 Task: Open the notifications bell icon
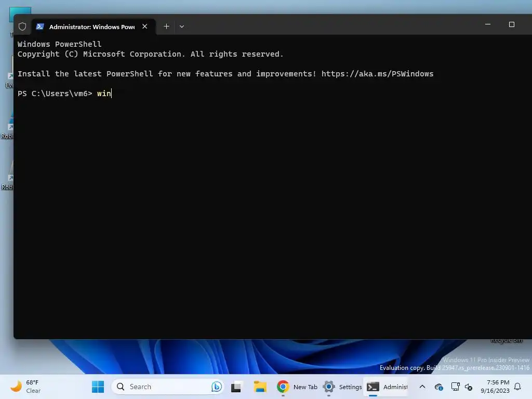click(518, 387)
